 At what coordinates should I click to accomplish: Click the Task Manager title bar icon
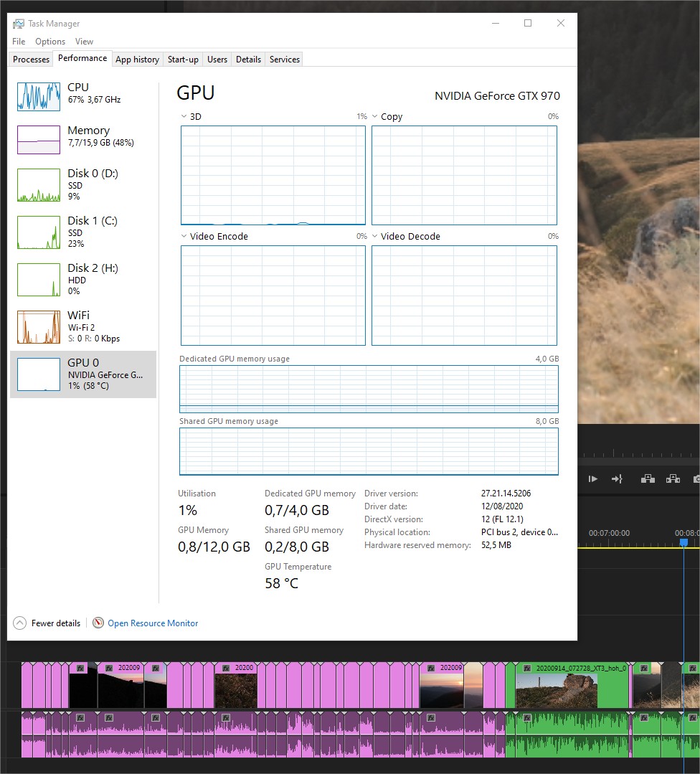19,23
